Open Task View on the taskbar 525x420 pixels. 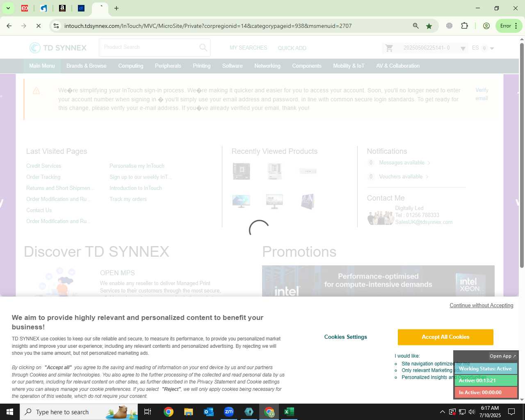click(x=148, y=412)
